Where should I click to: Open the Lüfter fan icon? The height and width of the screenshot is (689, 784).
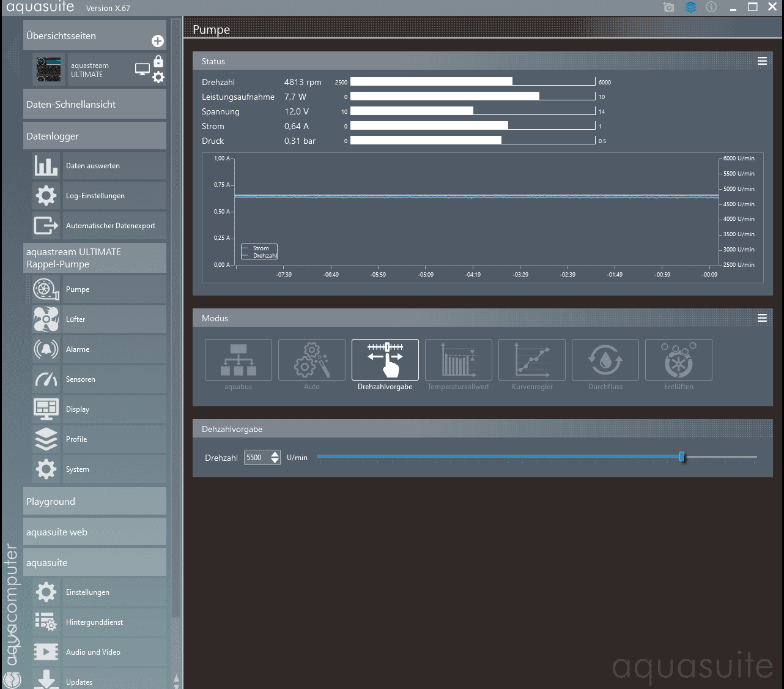46,319
